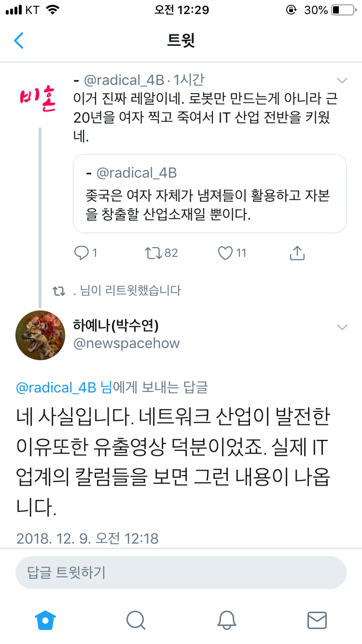
Task: Open the @newspacehow profile handle
Action: pos(126,343)
